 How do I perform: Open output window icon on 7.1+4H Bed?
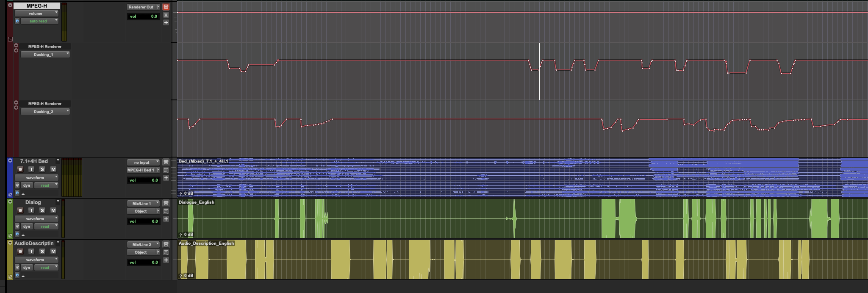(166, 162)
